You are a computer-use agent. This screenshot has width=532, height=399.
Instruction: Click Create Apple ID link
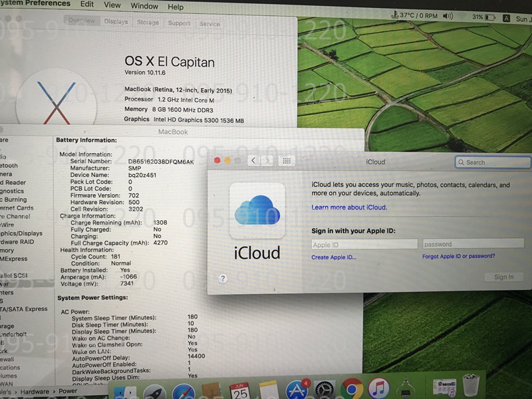pos(334,257)
